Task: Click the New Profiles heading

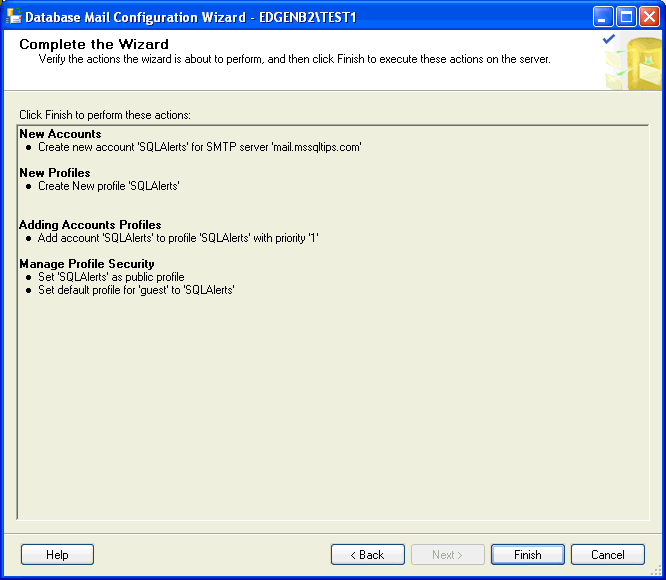Action: [x=55, y=173]
